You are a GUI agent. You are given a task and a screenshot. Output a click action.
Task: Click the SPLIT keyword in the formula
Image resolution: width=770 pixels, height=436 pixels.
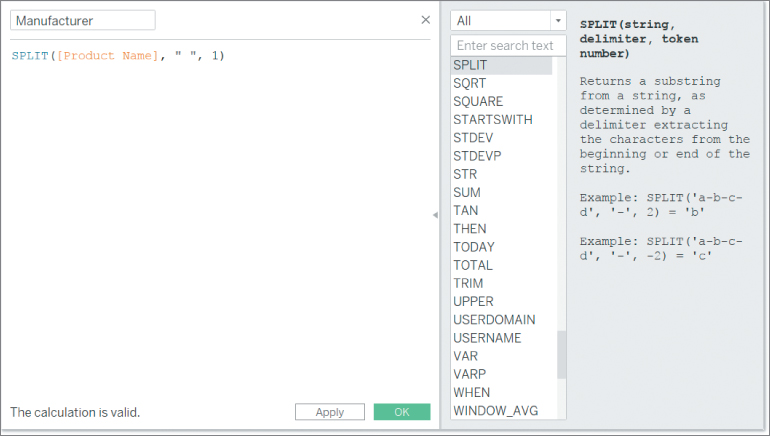pos(30,55)
